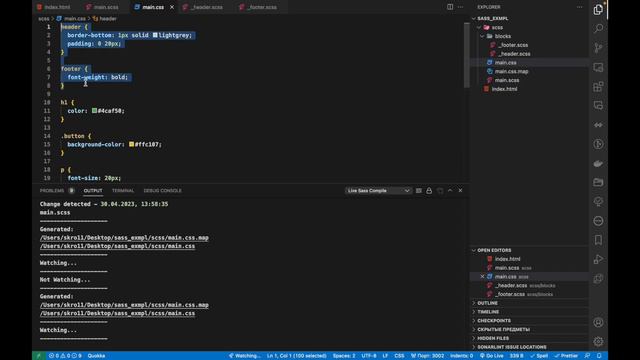The height and width of the screenshot is (360, 640).
Task: Change Spaces: 2 indentation setting
Action: pyautogui.click(x=344, y=356)
